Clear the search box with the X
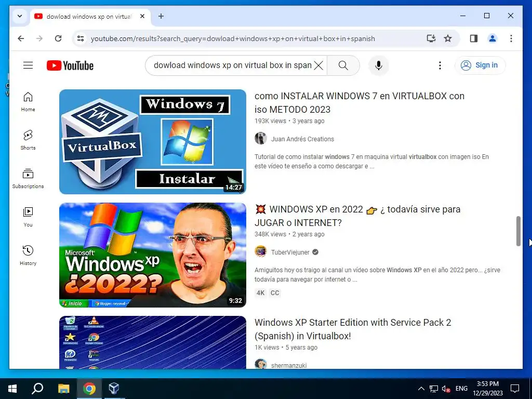The image size is (532, 399). [x=318, y=65]
